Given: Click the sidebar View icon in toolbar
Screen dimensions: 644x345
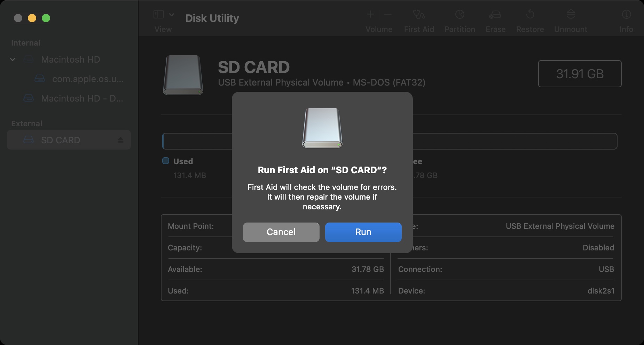Looking at the screenshot, I should point(159,15).
